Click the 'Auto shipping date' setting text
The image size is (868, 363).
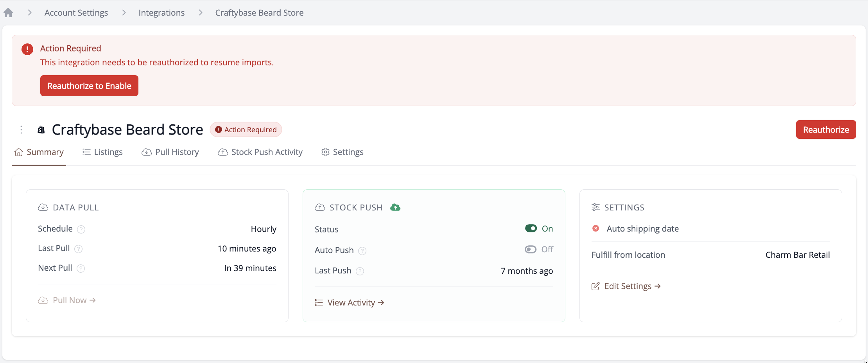point(643,229)
